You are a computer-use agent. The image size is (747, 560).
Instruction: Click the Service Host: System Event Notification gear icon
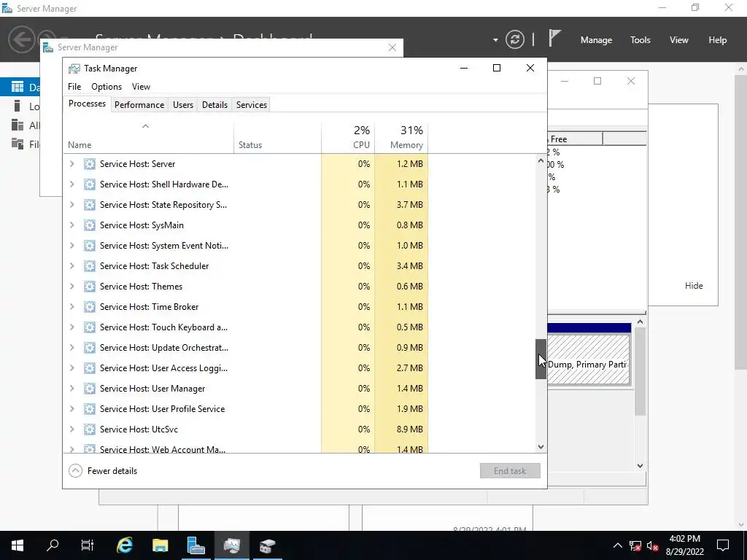tap(90, 246)
